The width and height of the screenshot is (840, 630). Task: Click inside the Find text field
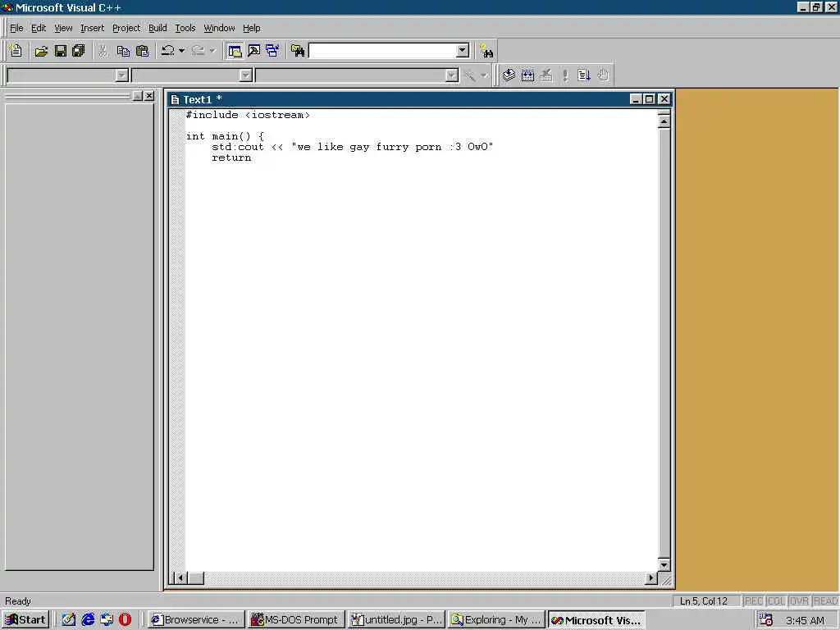(x=382, y=51)
